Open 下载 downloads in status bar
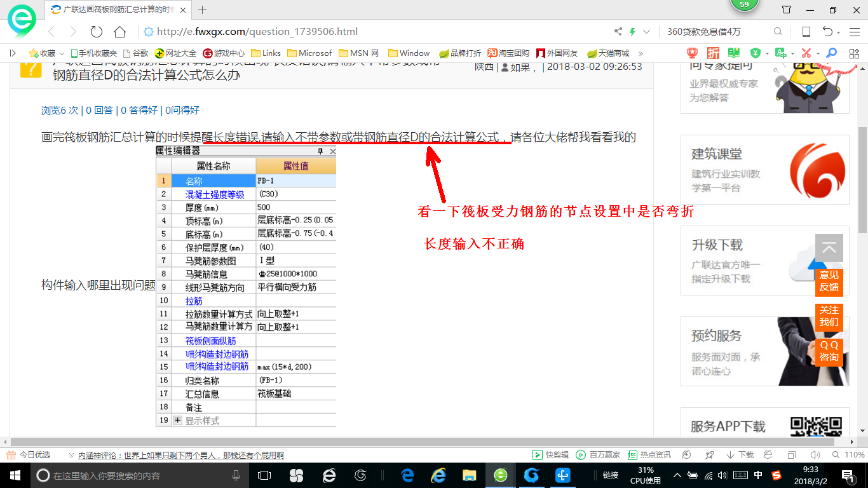The width and height of the screenshot is (868, 488). [x=740, y=455]
